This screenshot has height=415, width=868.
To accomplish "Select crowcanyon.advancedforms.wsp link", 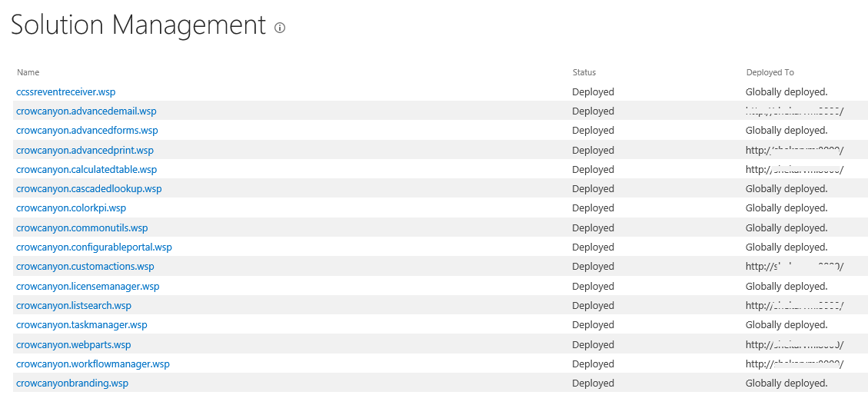I will [x=87, y=130].
